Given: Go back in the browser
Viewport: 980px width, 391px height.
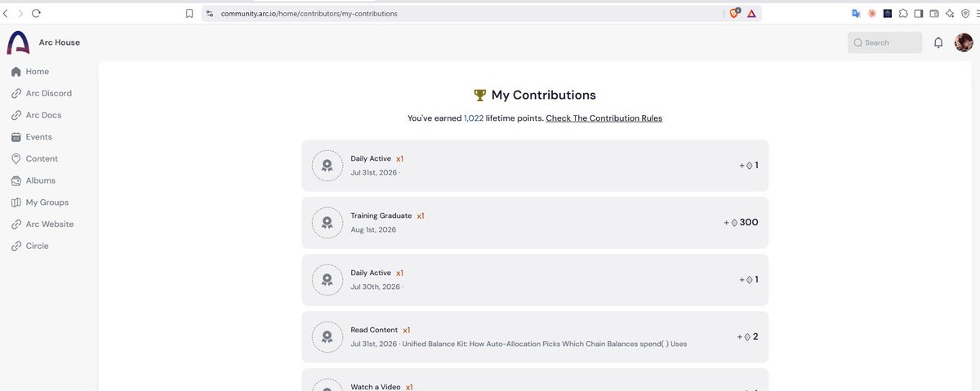Looking at the screenshot, I should (7, 13).
